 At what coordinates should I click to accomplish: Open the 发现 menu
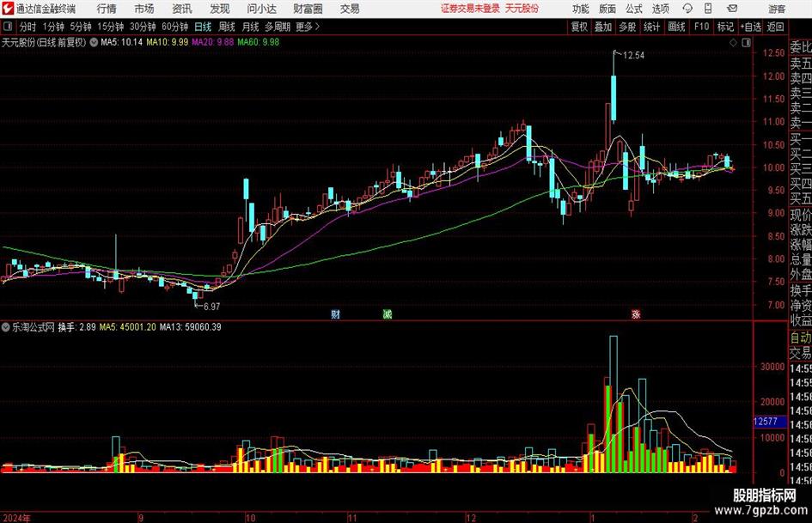point(220,9)
